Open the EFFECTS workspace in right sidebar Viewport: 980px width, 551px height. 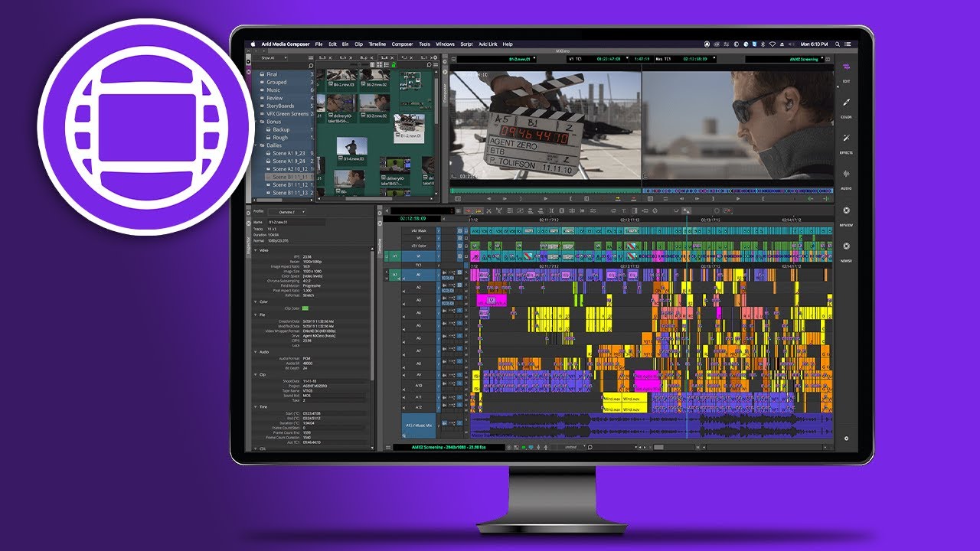(x=846, y=143)
